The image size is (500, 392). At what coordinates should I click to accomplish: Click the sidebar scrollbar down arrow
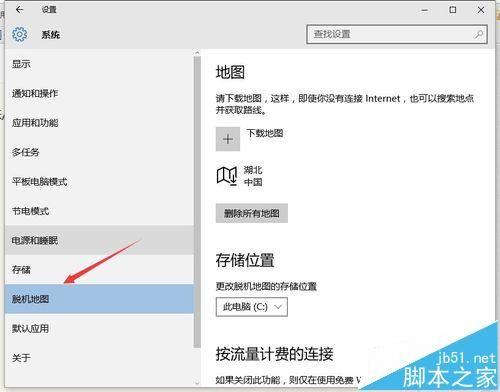click(x=197, y=383)
